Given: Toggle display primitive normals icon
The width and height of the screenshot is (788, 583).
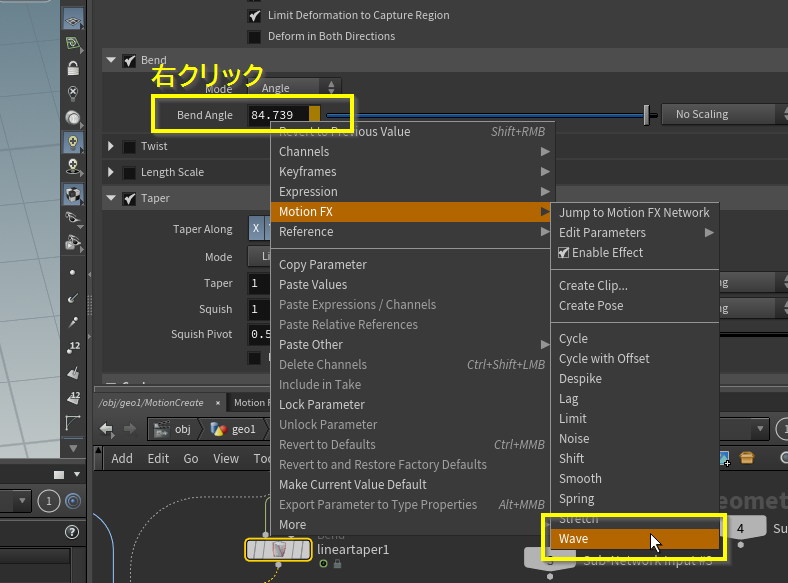Looking at the screenshot, I should point(73,373).
